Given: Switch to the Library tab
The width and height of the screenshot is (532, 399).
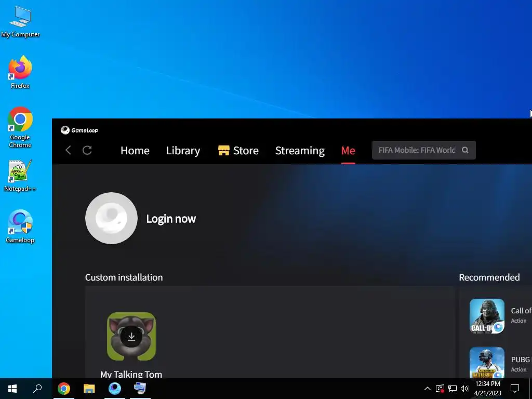Looking at the screenshot, I should (x=183, y=150).
